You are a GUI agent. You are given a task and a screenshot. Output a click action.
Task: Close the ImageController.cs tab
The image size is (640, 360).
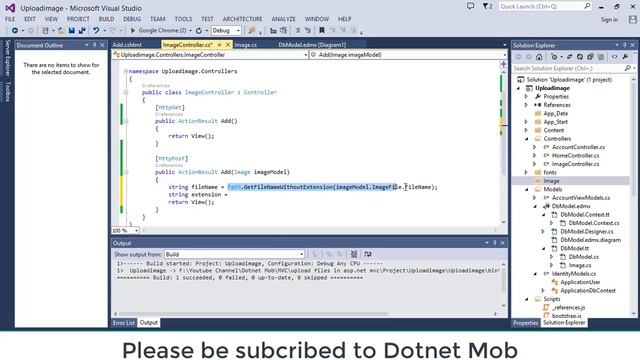click(x=228, y=45)
